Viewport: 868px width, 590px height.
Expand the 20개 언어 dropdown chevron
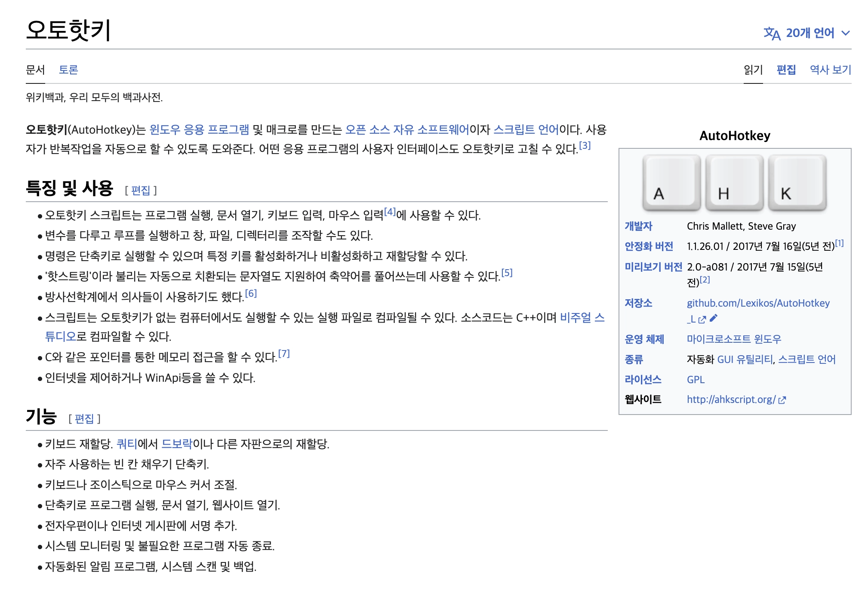(846, 34)
